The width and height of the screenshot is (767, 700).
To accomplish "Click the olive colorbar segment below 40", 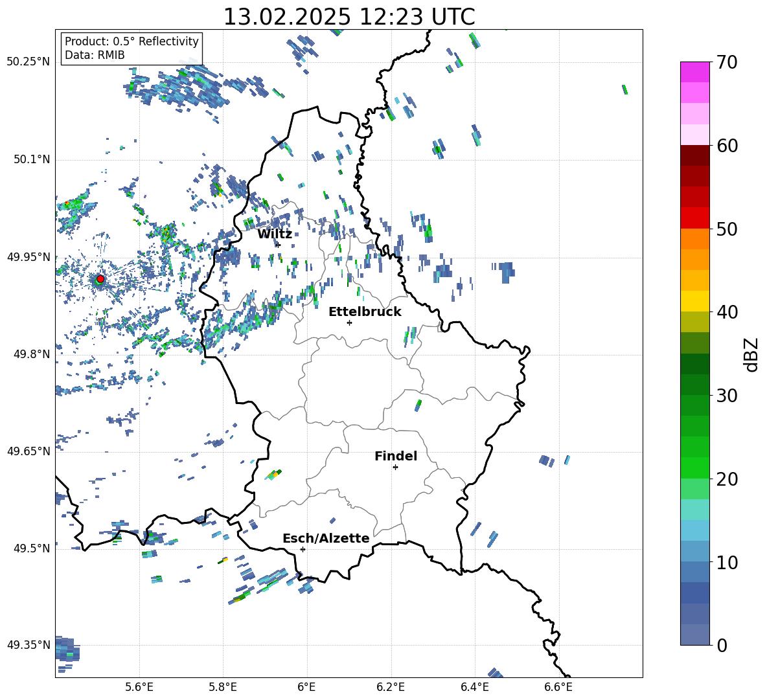I will (x=694, y=322).
